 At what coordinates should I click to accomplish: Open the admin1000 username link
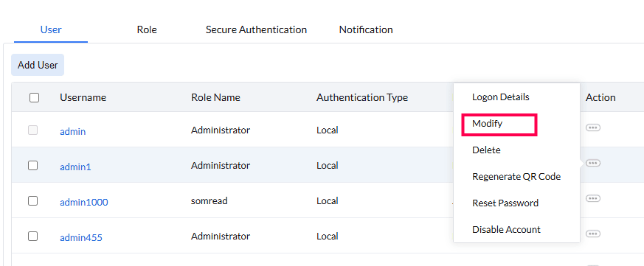point(84,202)
